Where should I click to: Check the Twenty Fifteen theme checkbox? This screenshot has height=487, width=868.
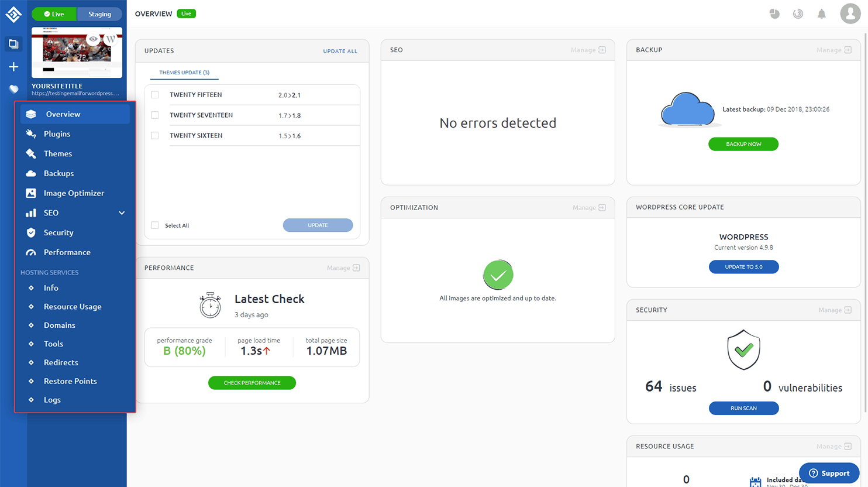coord(155,95)
